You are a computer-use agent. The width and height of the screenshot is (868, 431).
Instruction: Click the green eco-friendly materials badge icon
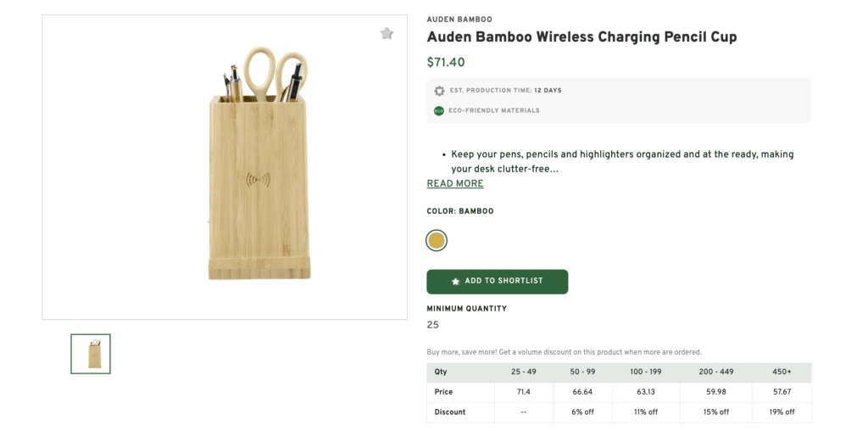coord(439,110)
